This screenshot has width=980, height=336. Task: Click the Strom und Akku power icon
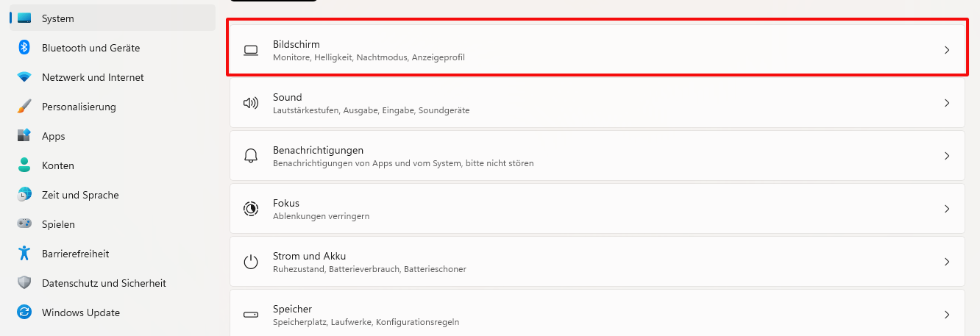pos(251,262)
